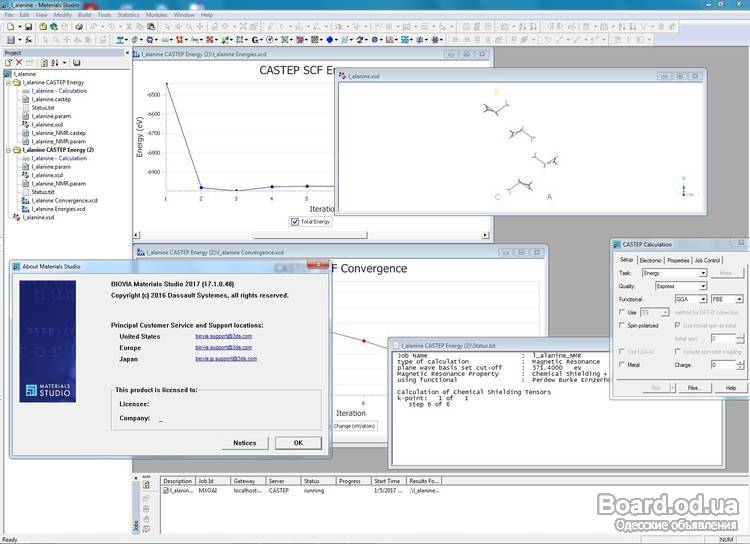Click the sort icon in Project panel toolbar

(55, 63)
